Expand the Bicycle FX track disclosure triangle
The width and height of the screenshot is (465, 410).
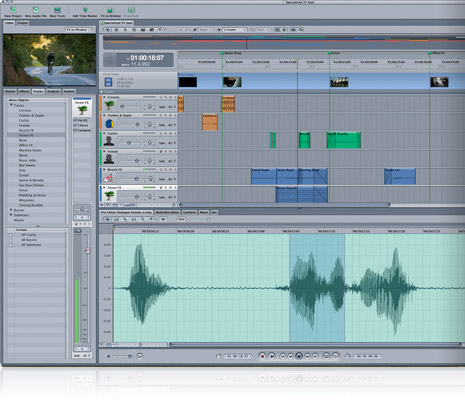(x=104, y=169)
